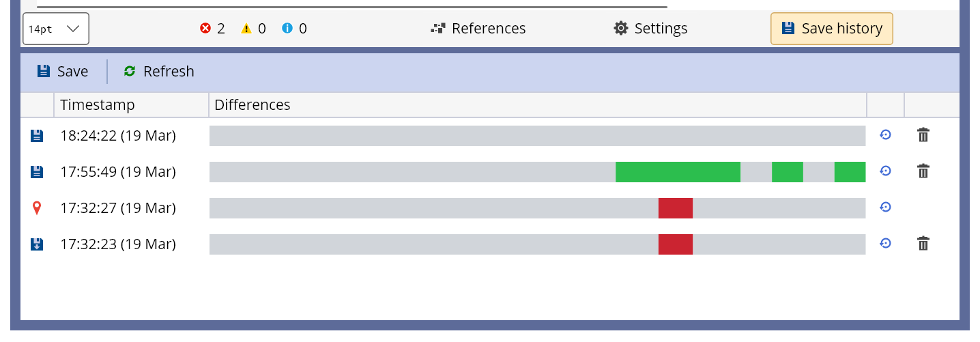
Task: Click restore icon for 17:32:23 snapshot
Action: [885, 243]
